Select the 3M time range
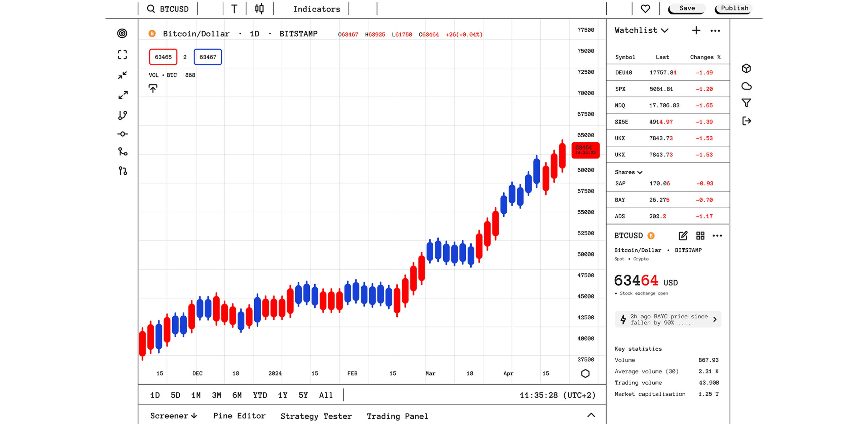The width and height of the screenshot is (868, 424). coord(216,395)
